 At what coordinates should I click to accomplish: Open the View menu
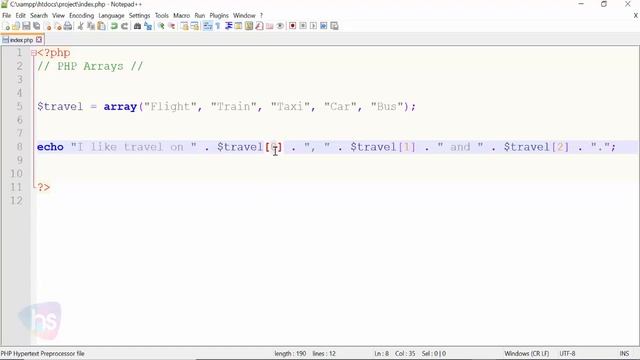coord(58,16)
